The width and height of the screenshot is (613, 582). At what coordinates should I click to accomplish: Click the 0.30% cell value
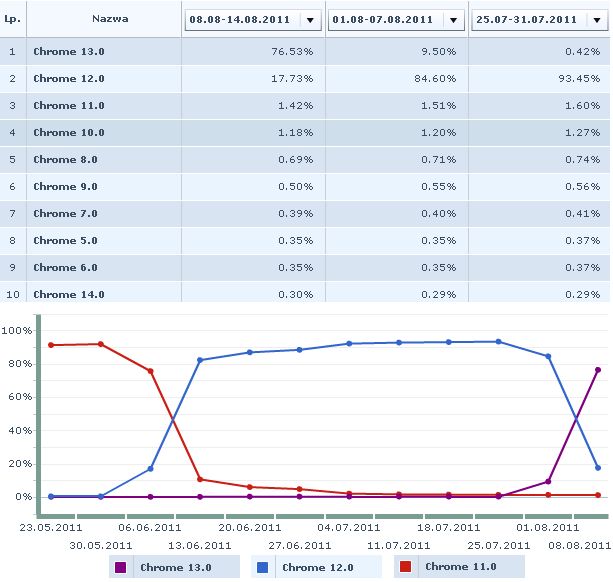tap(296, 294)
